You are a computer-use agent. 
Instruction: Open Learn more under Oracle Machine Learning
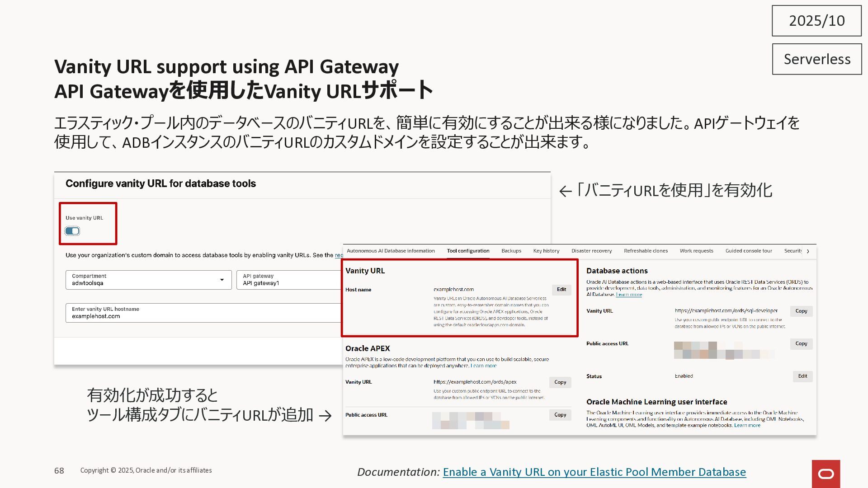[x=747, y=426]
